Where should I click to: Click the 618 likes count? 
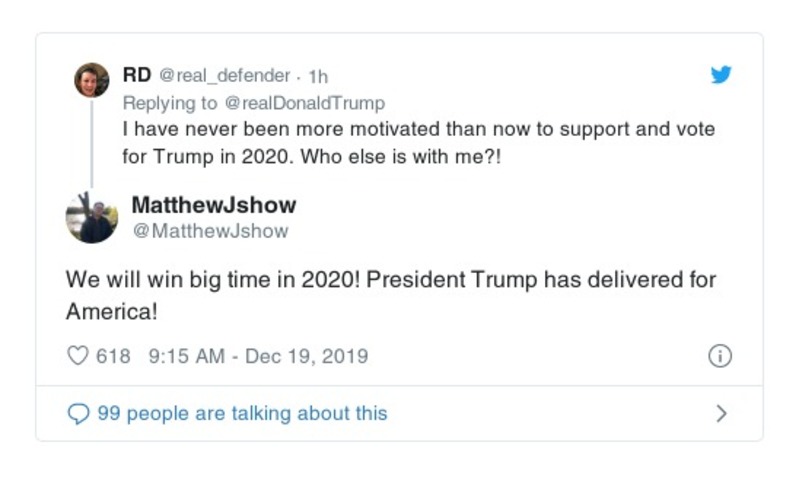[x=113, y=356]
